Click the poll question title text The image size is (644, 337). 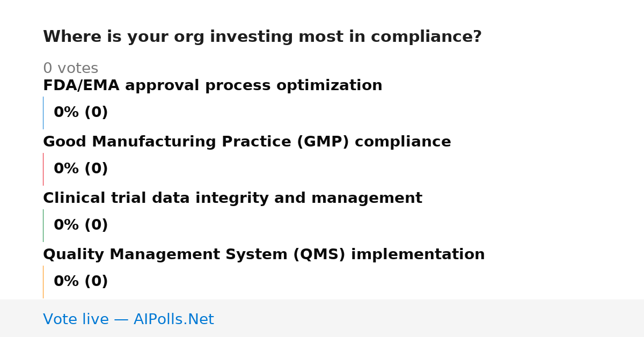(262, 37)
